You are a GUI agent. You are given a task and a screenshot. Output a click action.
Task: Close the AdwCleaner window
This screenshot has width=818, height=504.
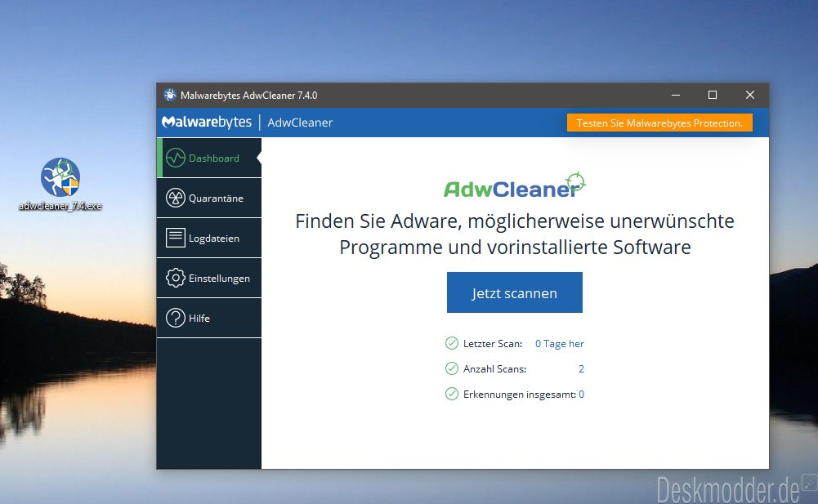(x=749, y=95)
